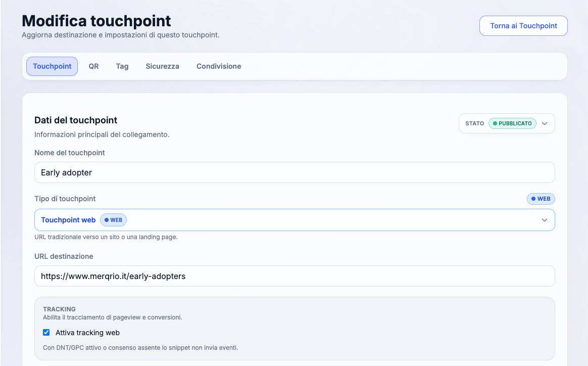588x366 pixels.
Task: Open the Condivisione tab
Action: [219, 66]
